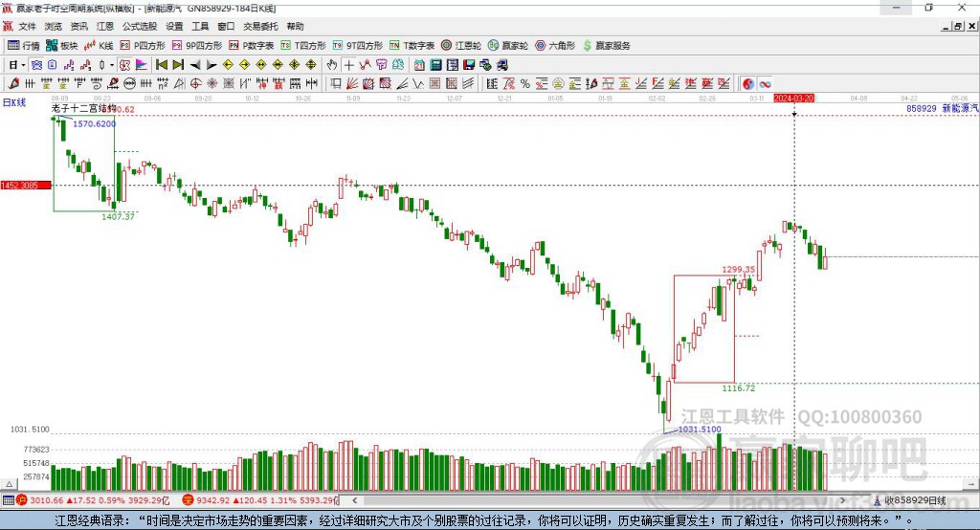Click the 9342.92 index status entry
Screen dimensions: 980x530
click(x=260, y=500)
